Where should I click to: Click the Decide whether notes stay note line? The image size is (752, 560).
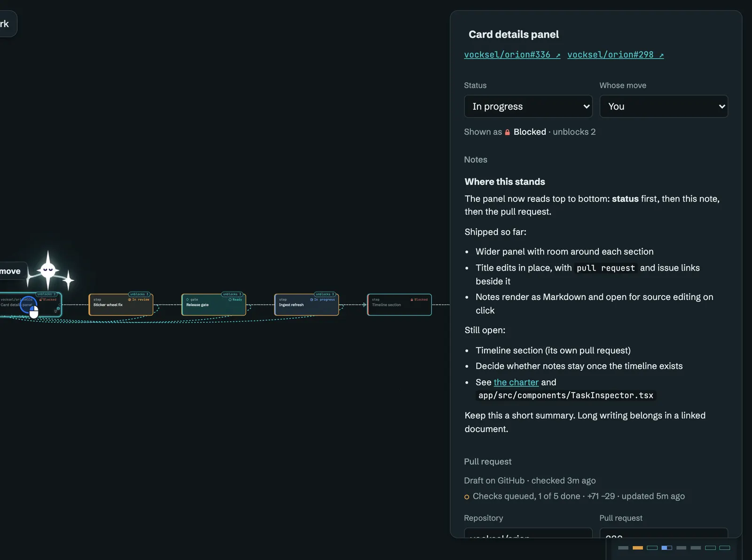tap(579, 366)
